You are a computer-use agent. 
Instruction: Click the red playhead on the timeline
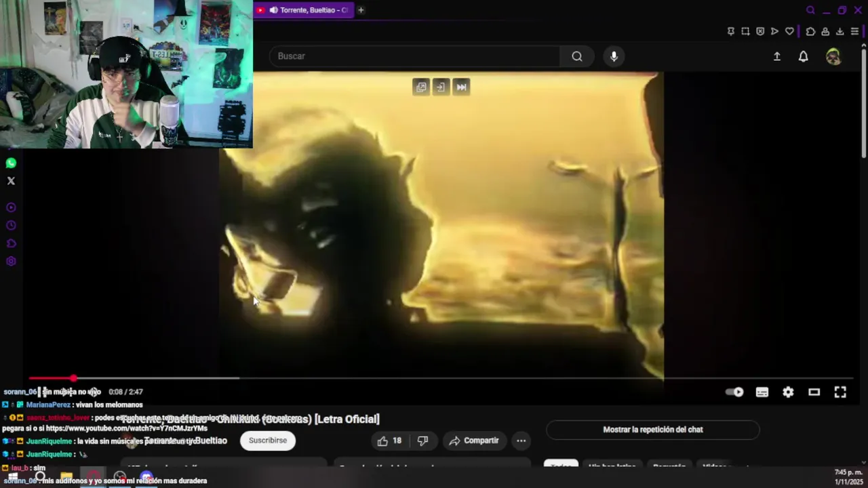point(73,378)
